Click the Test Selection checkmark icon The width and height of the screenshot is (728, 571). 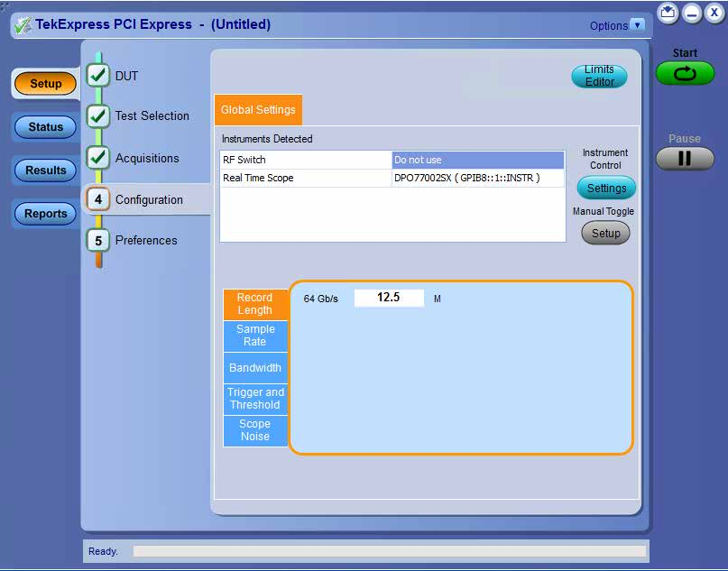[98, 115]
